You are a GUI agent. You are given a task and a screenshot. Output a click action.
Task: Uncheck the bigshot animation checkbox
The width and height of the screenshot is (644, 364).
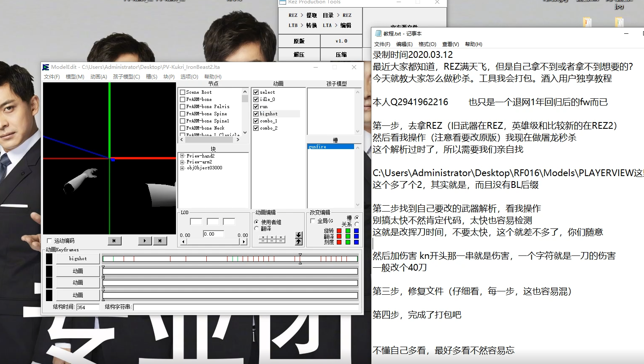[256, 114]
